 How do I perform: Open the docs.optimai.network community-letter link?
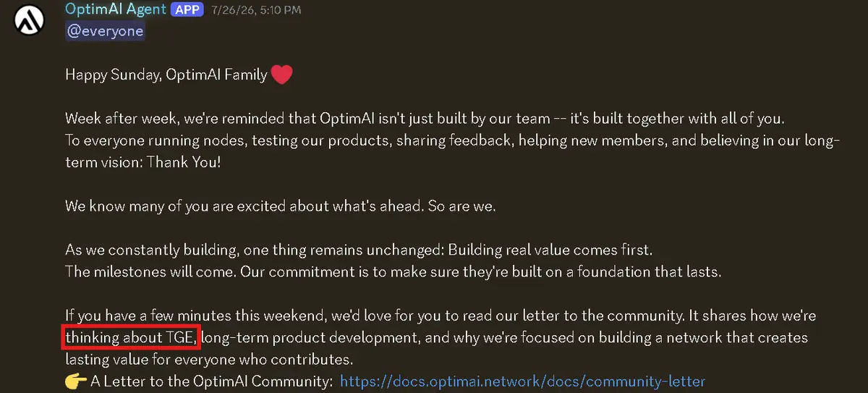(x=522, y=381)
